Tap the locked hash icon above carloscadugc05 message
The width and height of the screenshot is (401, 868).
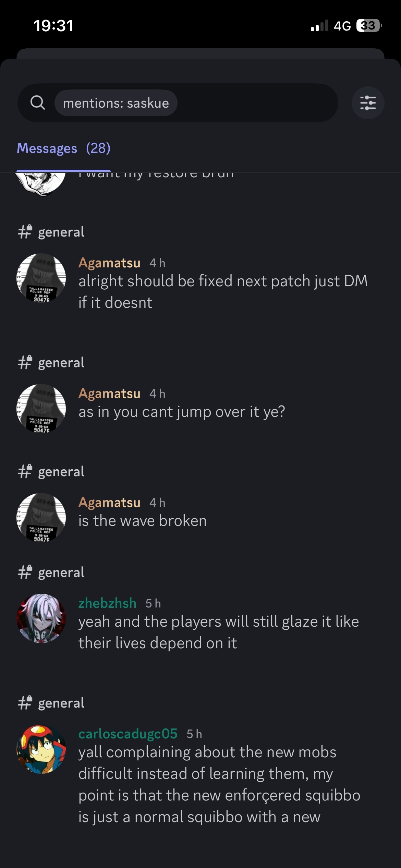[x=25, y=703]
